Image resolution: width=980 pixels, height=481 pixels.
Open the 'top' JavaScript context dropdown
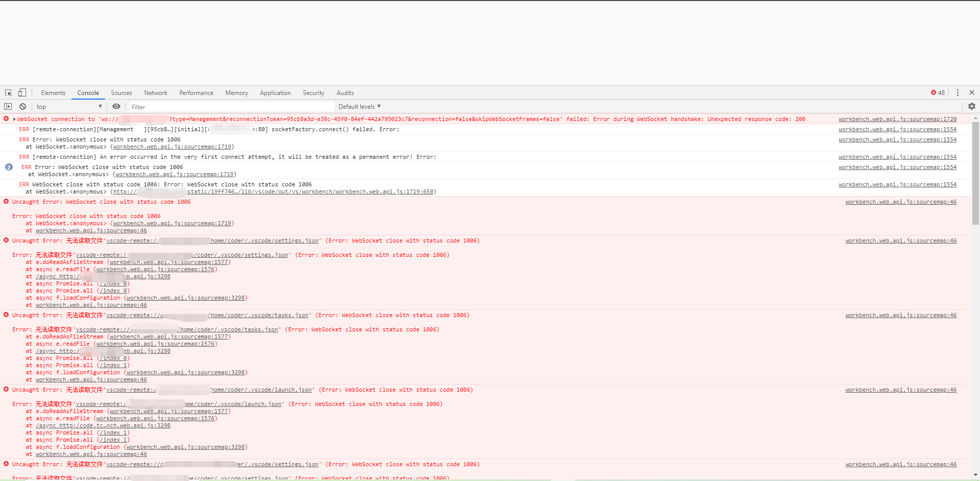69,107
